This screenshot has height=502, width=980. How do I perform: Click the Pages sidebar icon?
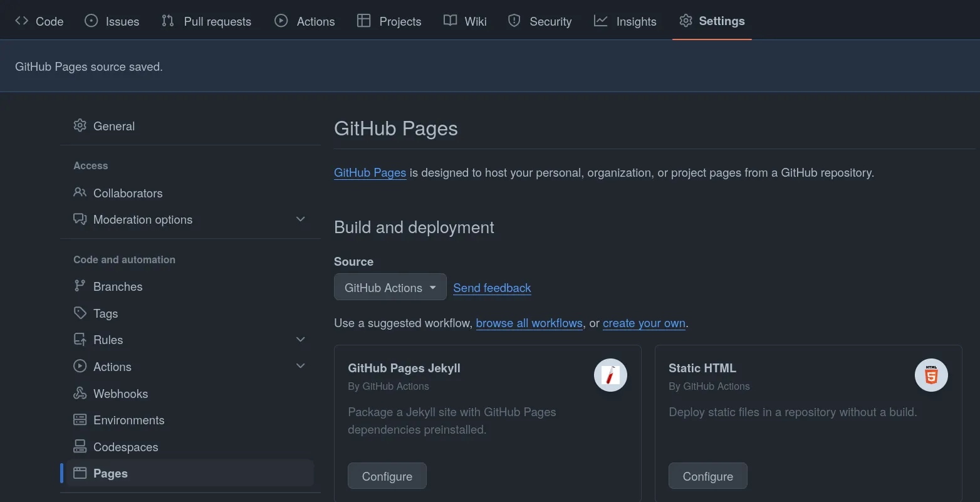pyautogui.click(x=80, y=473)
